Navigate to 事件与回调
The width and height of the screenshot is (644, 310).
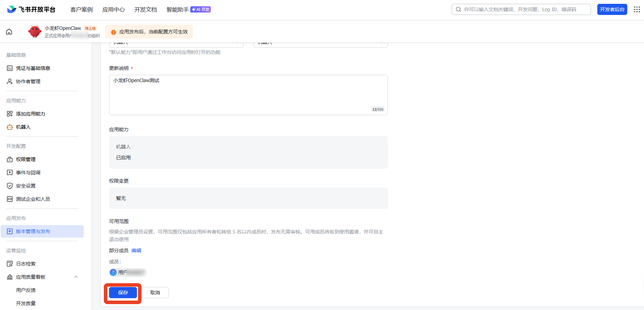coord(28,173)
